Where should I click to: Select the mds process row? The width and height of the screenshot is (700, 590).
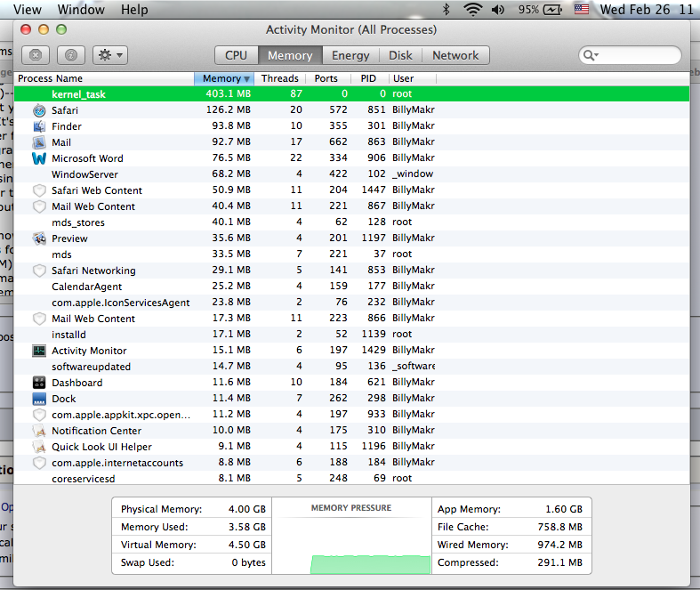point(352,255)
